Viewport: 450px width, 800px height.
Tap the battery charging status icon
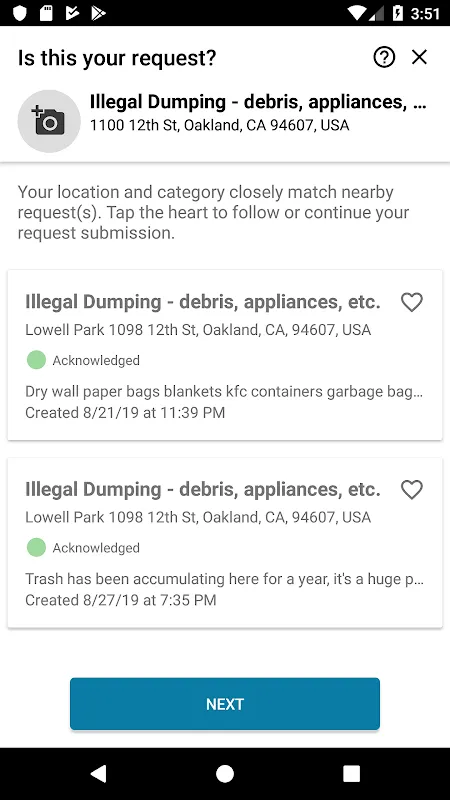pyautogui.click(x=397, y=13)
